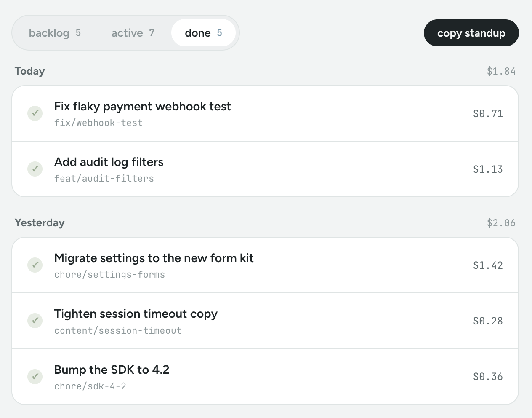Click the fix/webhook-test branch name

click(x=98, y=123)
